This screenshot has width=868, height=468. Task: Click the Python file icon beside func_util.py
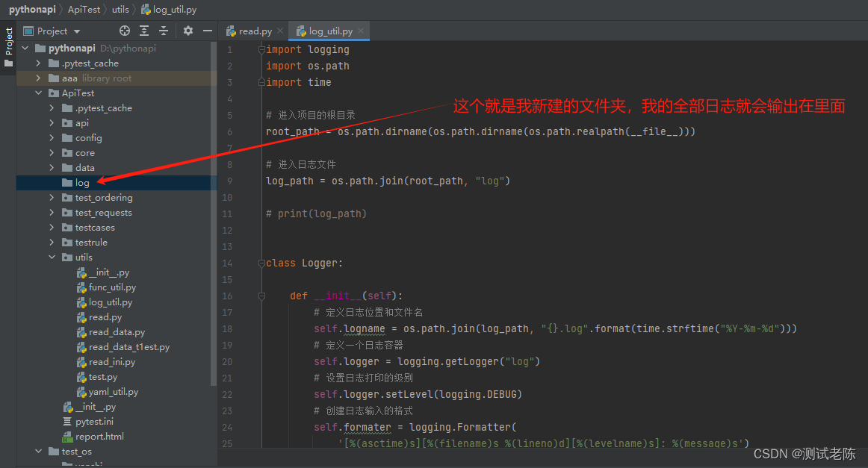81,287
